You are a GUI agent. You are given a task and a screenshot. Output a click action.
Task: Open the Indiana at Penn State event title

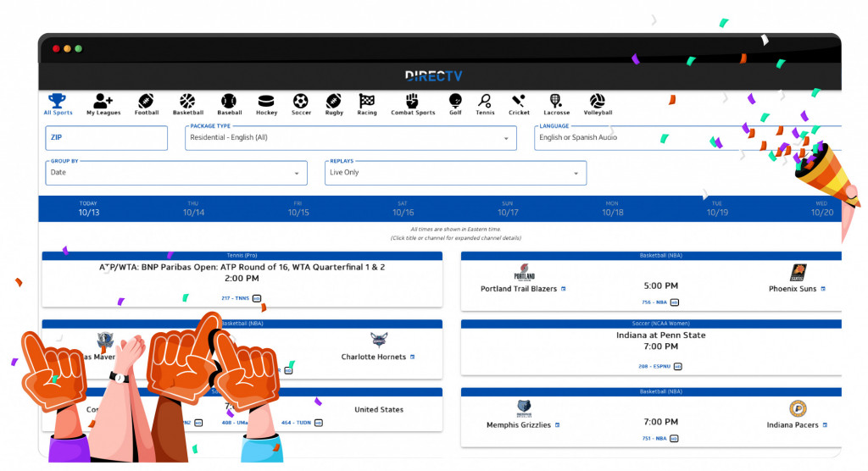click(660, 335)
